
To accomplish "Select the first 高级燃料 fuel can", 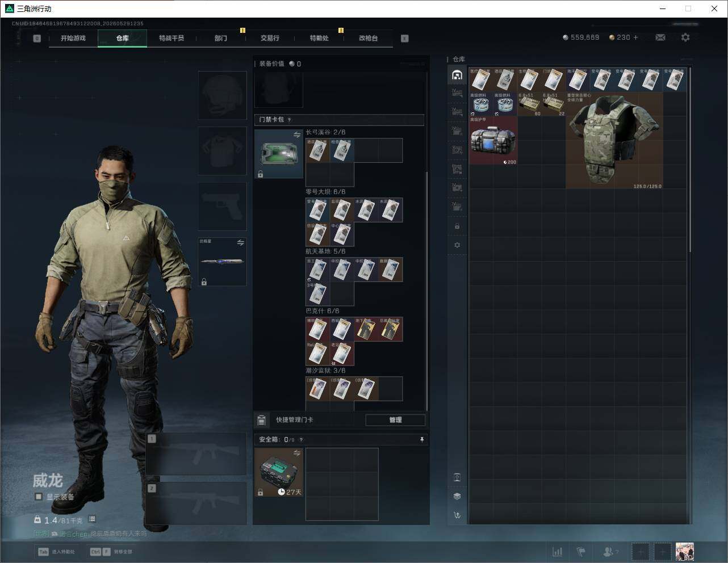I will (481, 104).
